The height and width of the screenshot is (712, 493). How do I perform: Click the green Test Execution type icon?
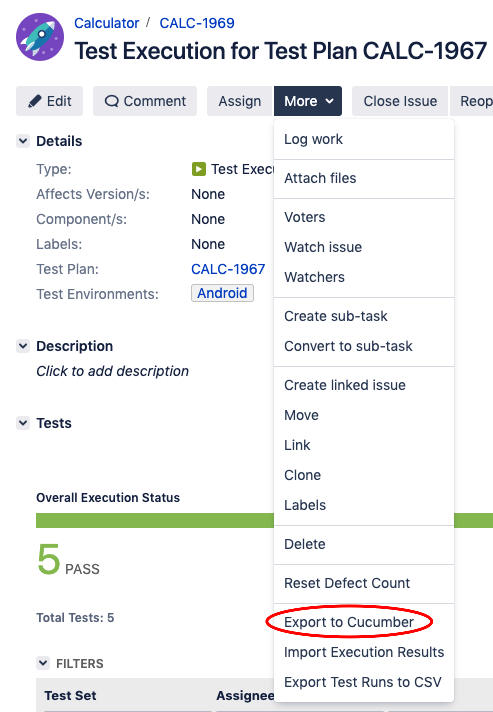click(199, 169)
